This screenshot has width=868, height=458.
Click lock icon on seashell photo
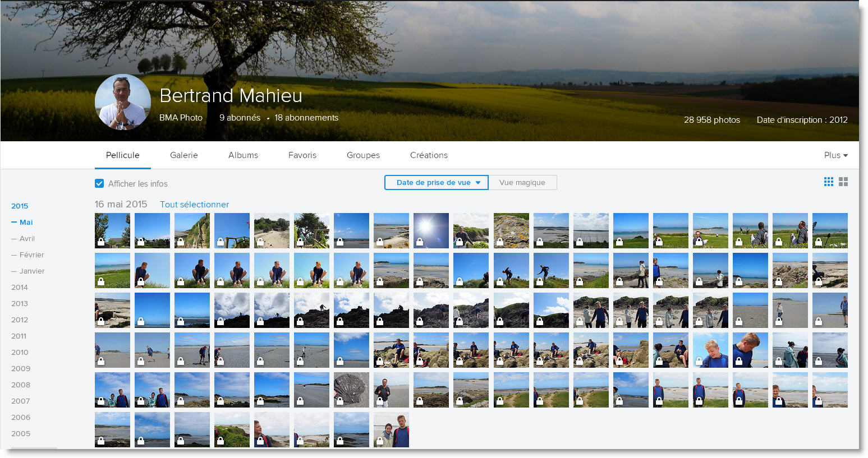tap(340, 401)
